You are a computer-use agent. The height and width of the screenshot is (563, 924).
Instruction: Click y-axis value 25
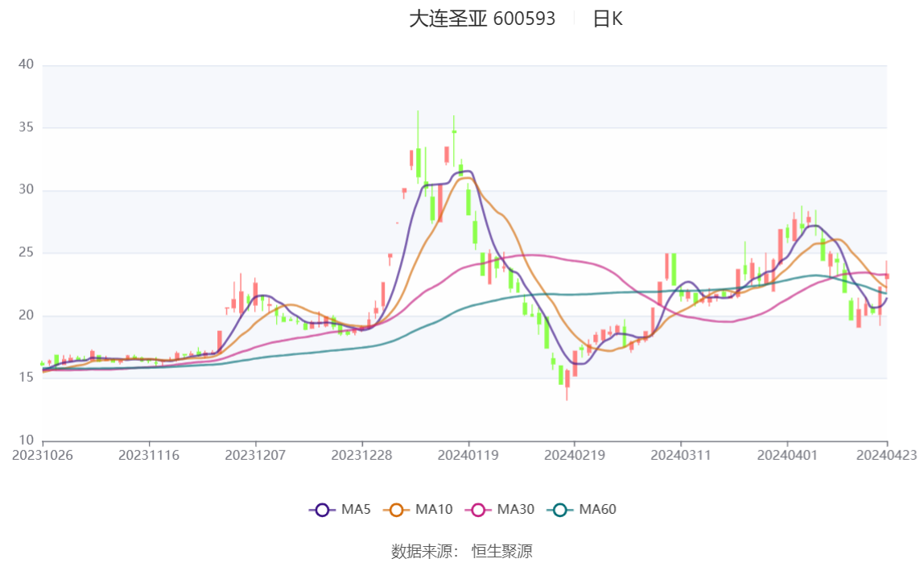26,252
